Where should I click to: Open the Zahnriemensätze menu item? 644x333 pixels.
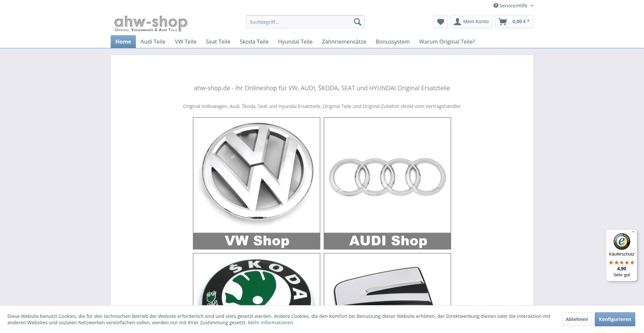coord(344,42)
